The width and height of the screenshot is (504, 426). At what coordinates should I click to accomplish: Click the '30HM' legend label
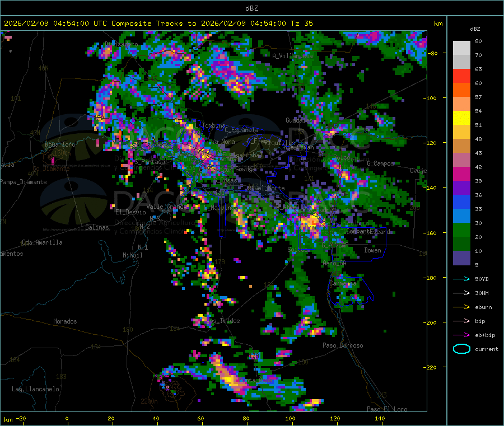482,293
